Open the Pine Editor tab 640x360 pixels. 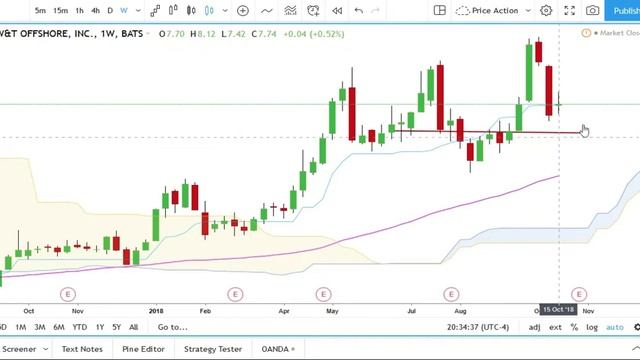tap(143, 349)
